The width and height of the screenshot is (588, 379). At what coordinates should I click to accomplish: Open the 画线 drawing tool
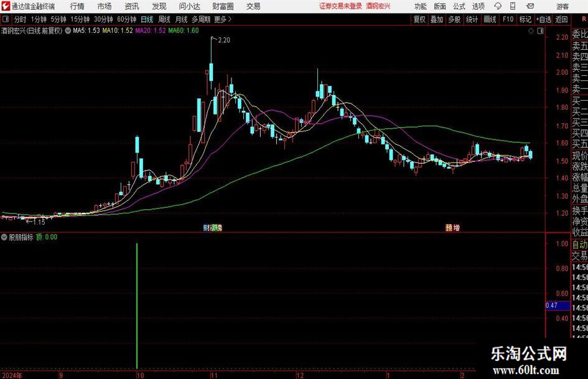coord(490,19)
